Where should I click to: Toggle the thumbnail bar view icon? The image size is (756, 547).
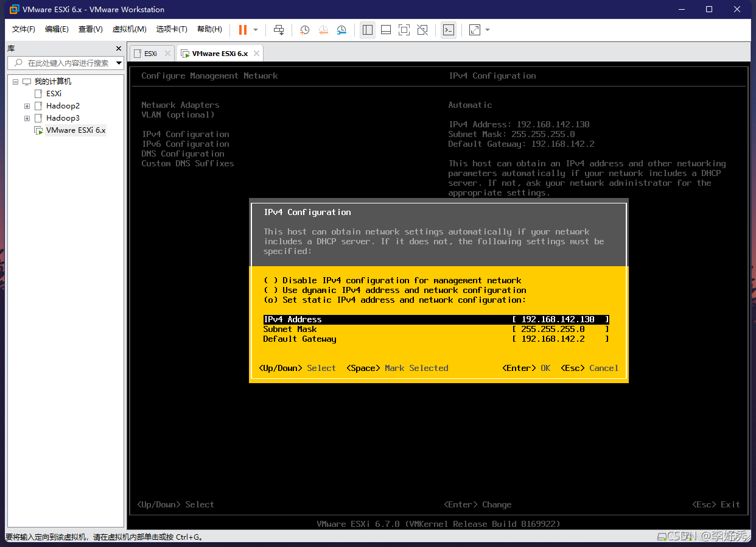pos(386,29)
